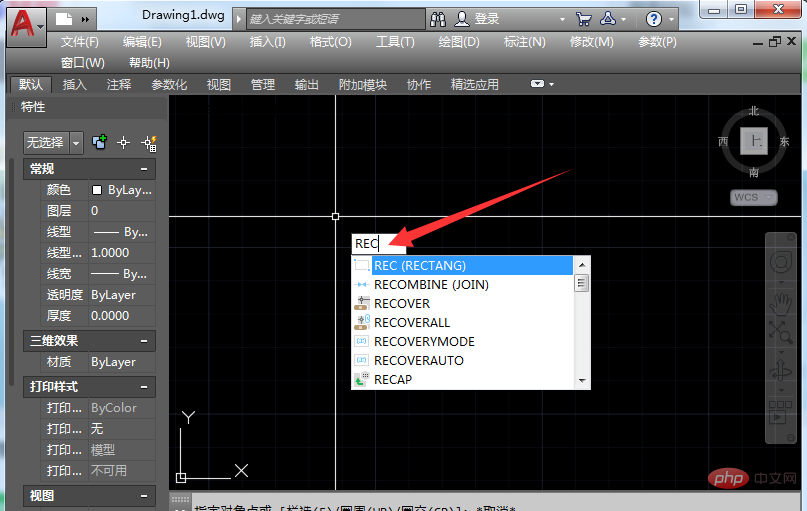This screenshot has width=807, height=511.
Task: Select RECOVER from the suggestion list
Action: coord(463,304)
